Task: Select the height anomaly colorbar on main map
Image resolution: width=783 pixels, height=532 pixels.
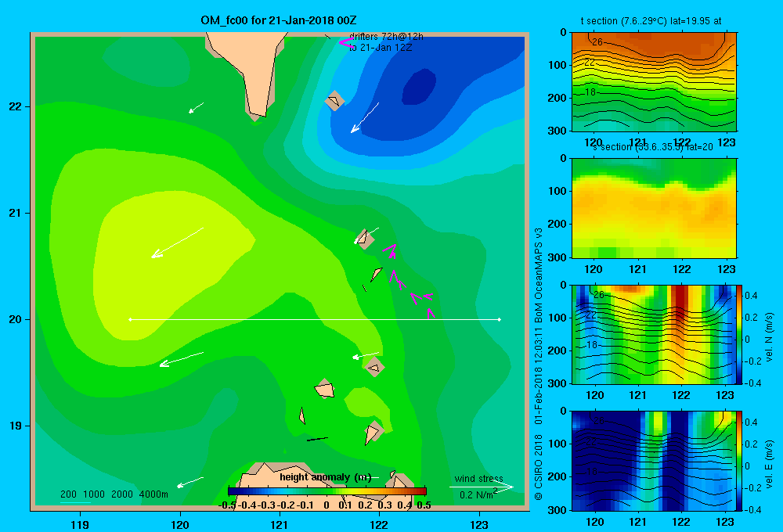Action: pyautogui.click(x=327, y=491)
